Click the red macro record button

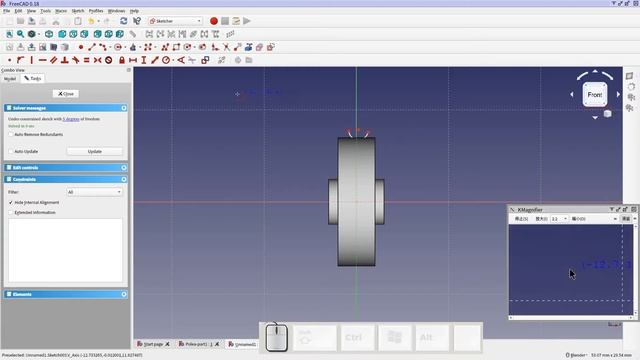213,21
